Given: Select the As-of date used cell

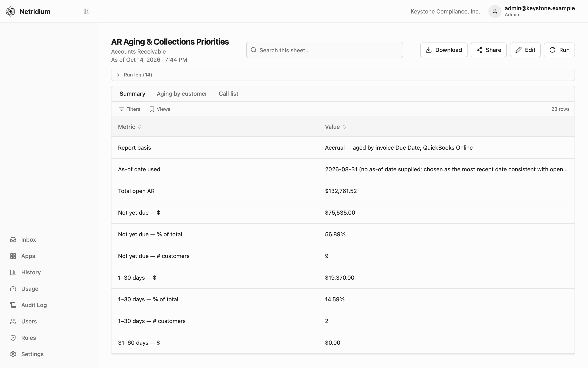Looking at the screenshot, I should 139,169.
